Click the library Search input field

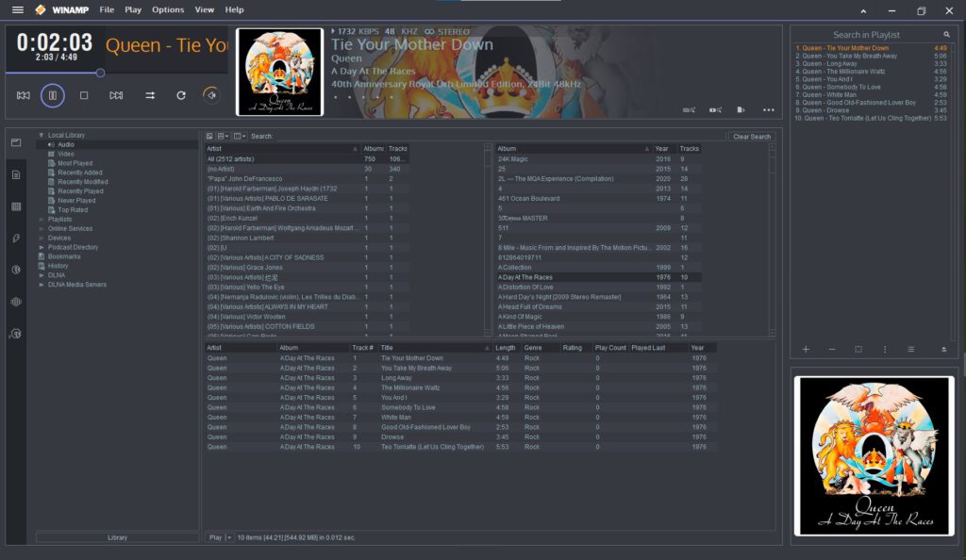[x=499, y=136]
